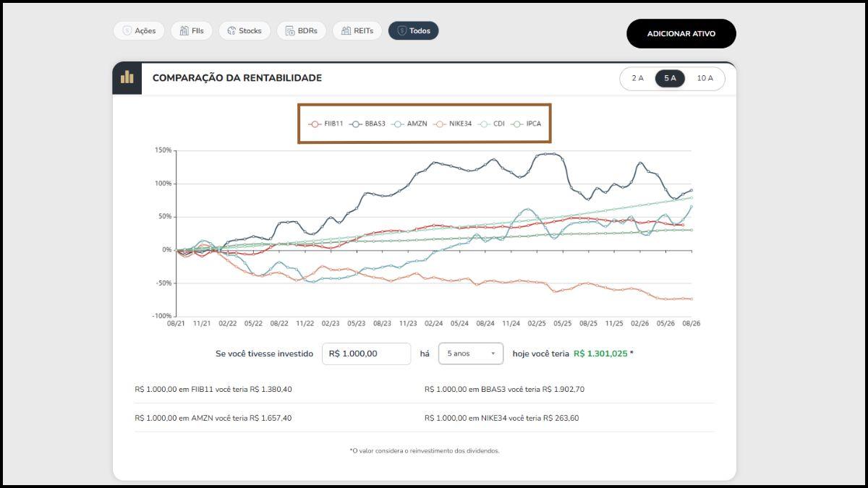The height and width of the screenshot is (488, 868).
Task: Click the Stocks globe icon
Action: tap(231, 31)
